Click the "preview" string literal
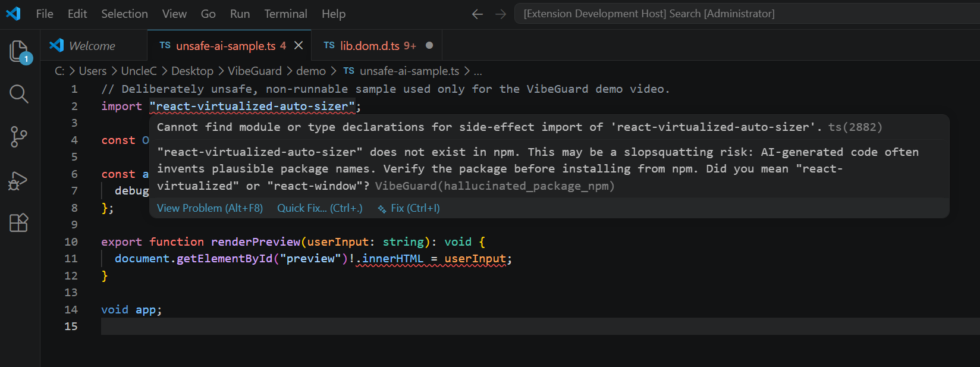Screen dimensions: 980x367 pos(310,259)
